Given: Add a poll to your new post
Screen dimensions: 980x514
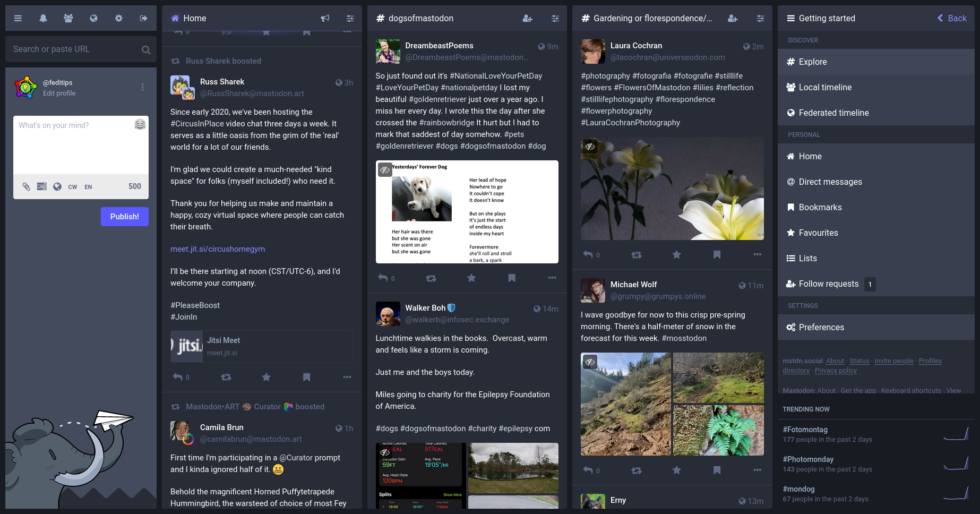Looking at the screenshot, I should [41, 187].
